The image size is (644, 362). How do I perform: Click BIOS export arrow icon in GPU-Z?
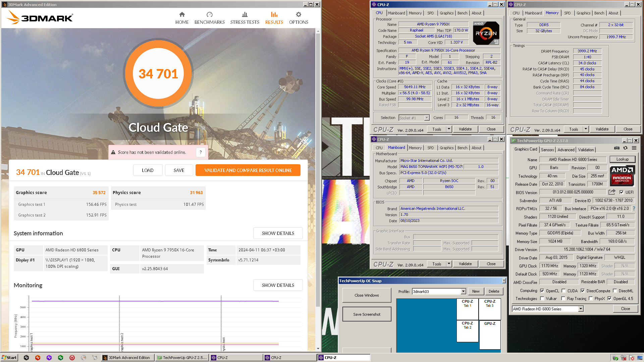pyautogui.click(x=612, y=192)
